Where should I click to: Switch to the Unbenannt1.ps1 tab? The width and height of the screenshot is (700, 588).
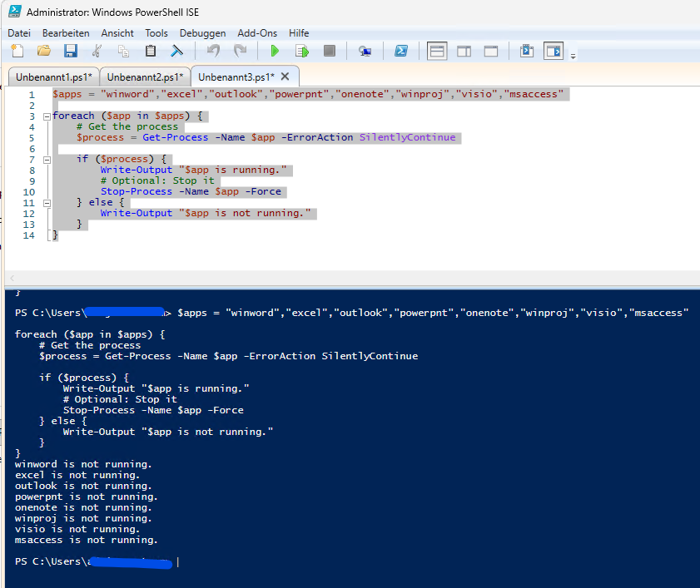pos(53,77)
